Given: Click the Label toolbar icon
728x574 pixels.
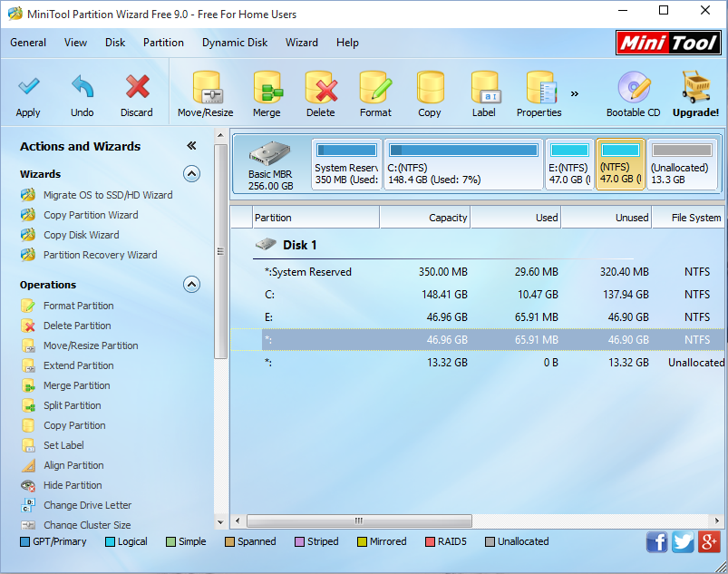Looking at the screenshot, I should tap(485, 87).
